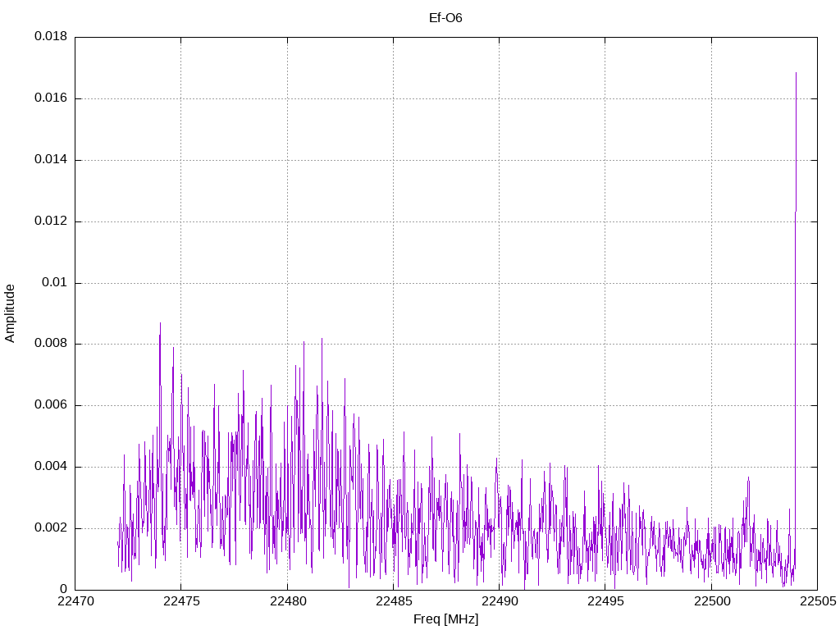Click the 0.008 y-axis tick label
The height and width of the screenshot is (630, 840).
[51, 344]
